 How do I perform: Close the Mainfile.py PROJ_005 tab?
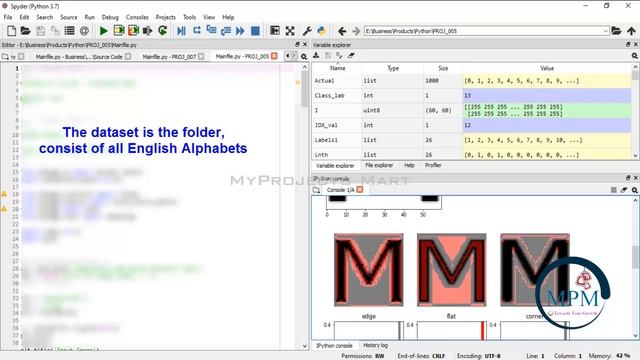click(274, 56)
